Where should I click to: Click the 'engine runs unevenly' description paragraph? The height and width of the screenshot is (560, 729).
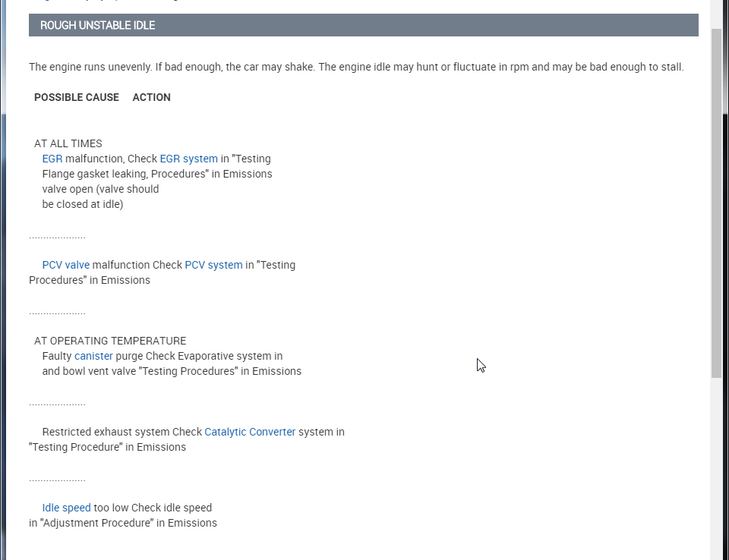pos(356,67)
